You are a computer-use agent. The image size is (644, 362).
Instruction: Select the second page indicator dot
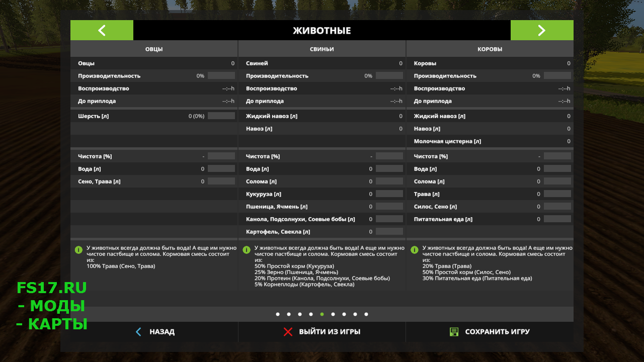coord(289,314)
